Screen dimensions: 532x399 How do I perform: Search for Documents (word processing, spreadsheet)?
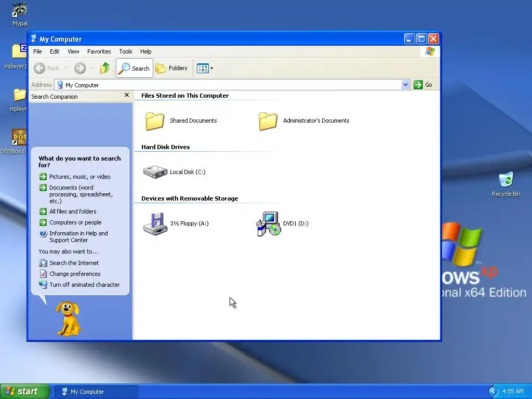click(81, 194)
